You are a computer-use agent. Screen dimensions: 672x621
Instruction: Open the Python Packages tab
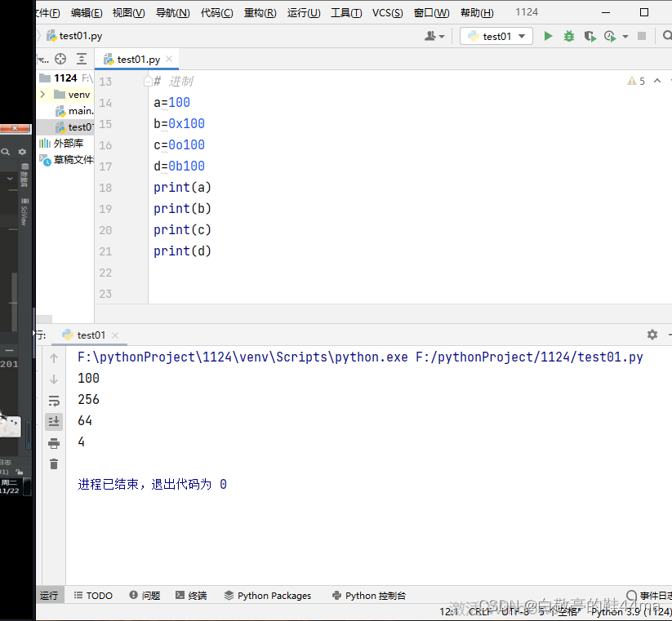[268, 596]
